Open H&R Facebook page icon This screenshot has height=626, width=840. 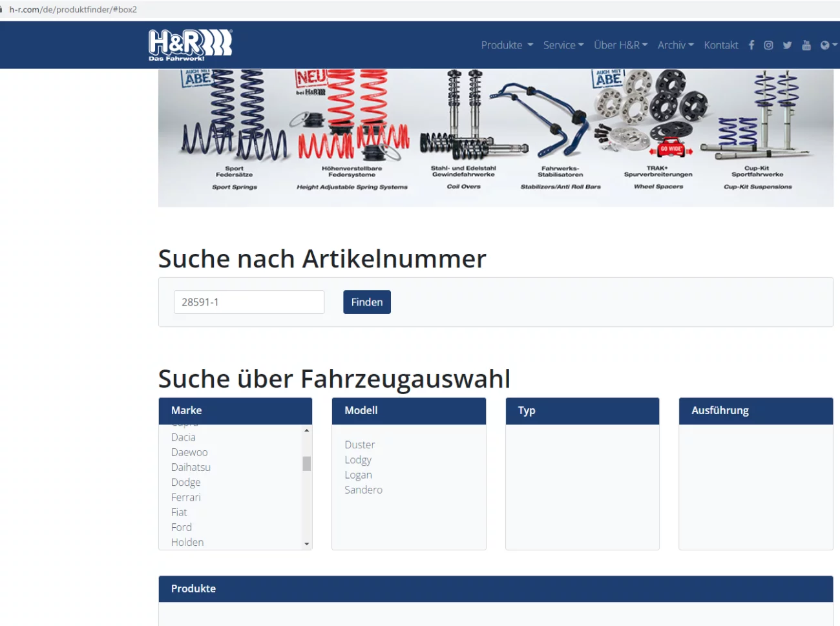[x=751, y=45]
